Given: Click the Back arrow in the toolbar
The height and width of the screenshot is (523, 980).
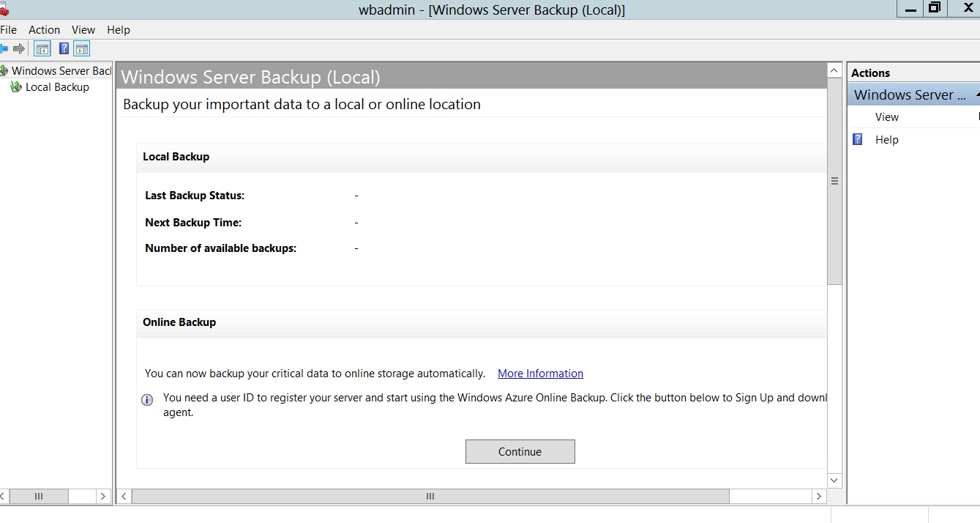Looking at the screenshot, I should tap(4, 49).
